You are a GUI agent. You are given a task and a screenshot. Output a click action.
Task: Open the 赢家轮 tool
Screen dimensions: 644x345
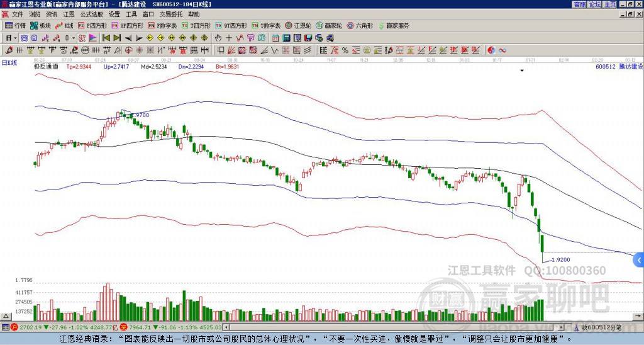click(x=329, y=25)
